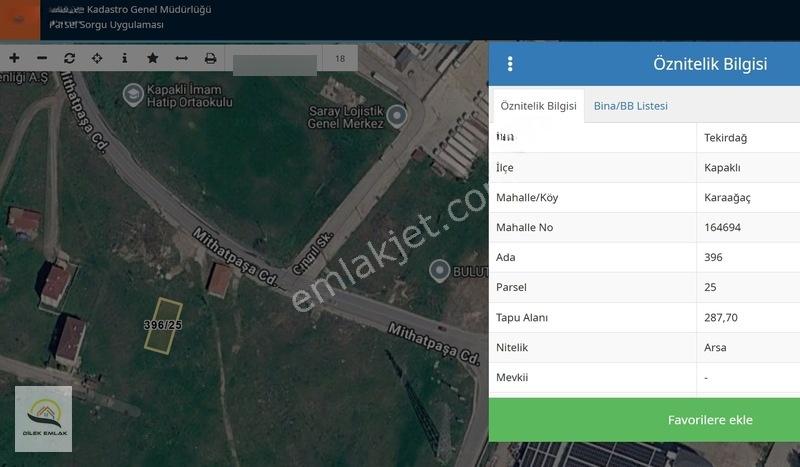The height and width of the screenshot is (467, 800).
Task: Click the Dilek Emlak logo thumbnail
Action: click(x=43, y=419)
